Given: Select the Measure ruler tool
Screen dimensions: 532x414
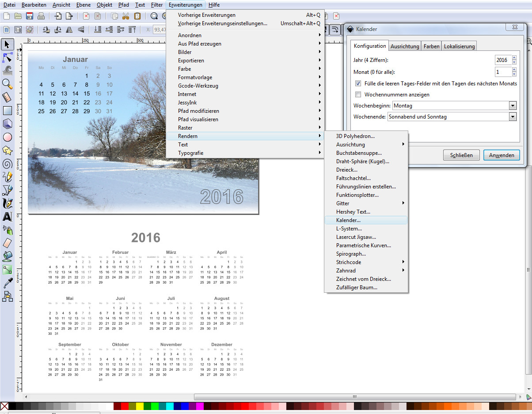Looking at the screenshot, I should pyautogui.click(x=7, y=97).
